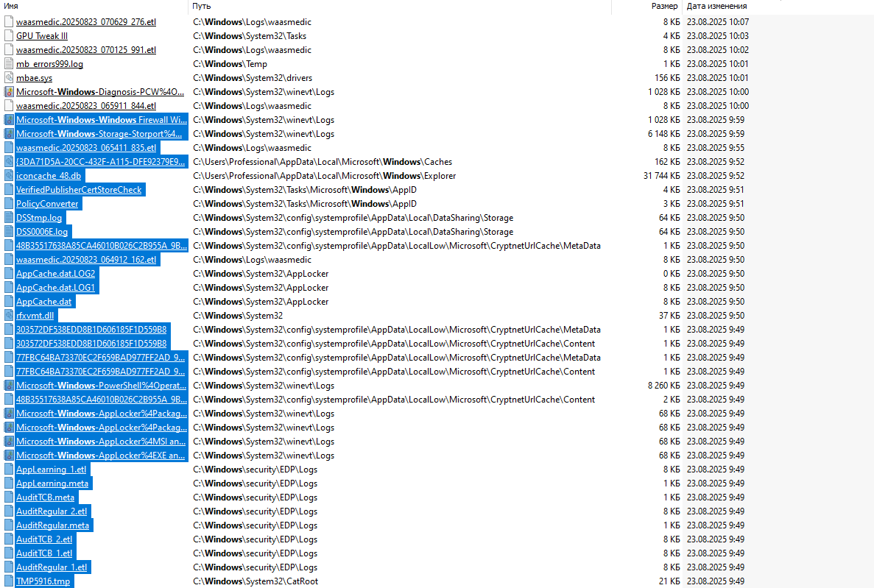Click the 21 КБ size value
Screen dimensions: 874x588
click(669, 581)
